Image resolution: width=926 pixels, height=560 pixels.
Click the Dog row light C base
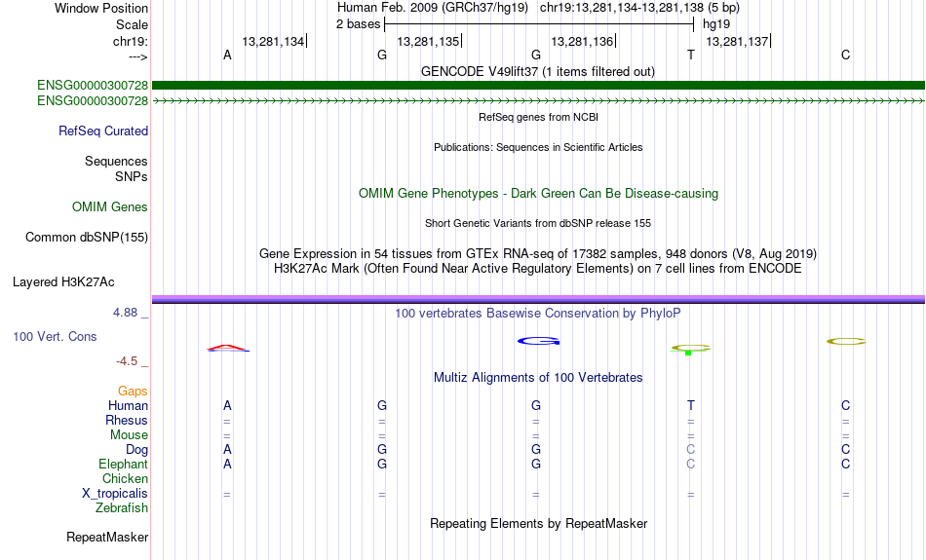[x=690, y=449]
